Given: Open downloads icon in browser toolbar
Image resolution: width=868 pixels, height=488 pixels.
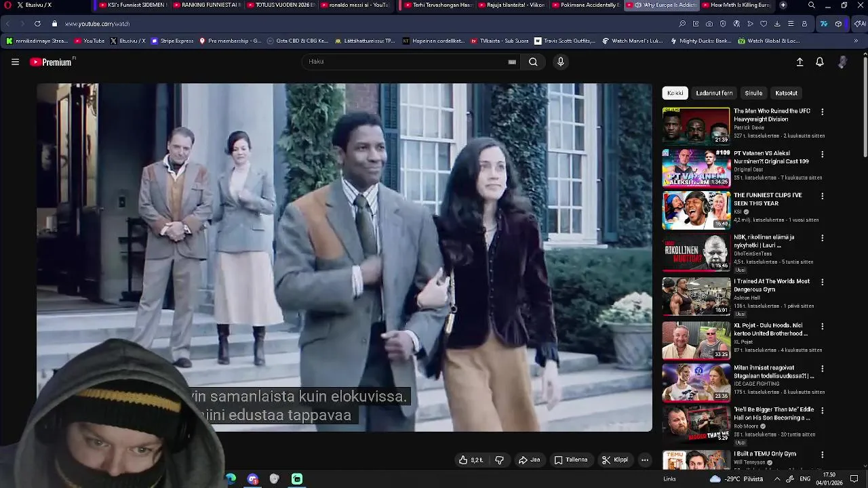Looking at the screenshot, I should click(777, 24).
